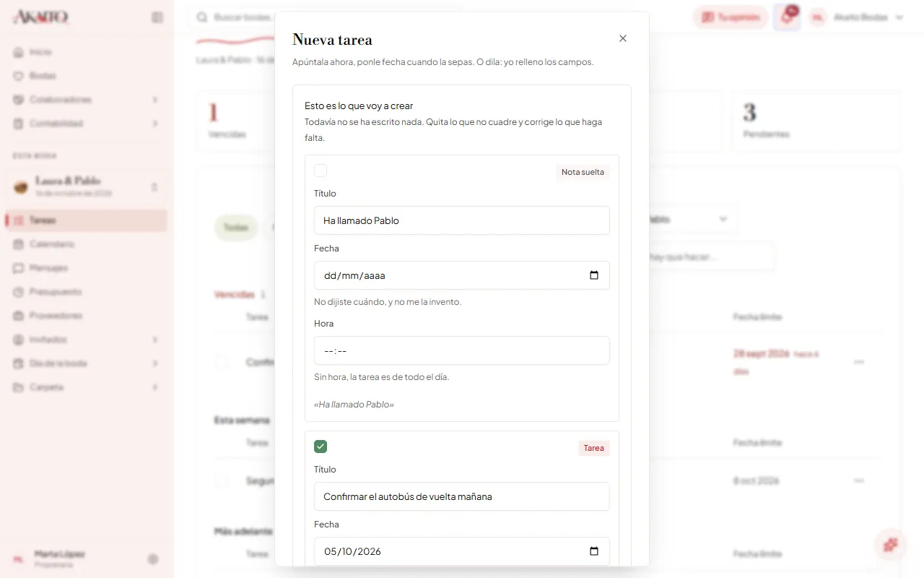
Task: Focus the Hora time field
Action: coord(462,350)
